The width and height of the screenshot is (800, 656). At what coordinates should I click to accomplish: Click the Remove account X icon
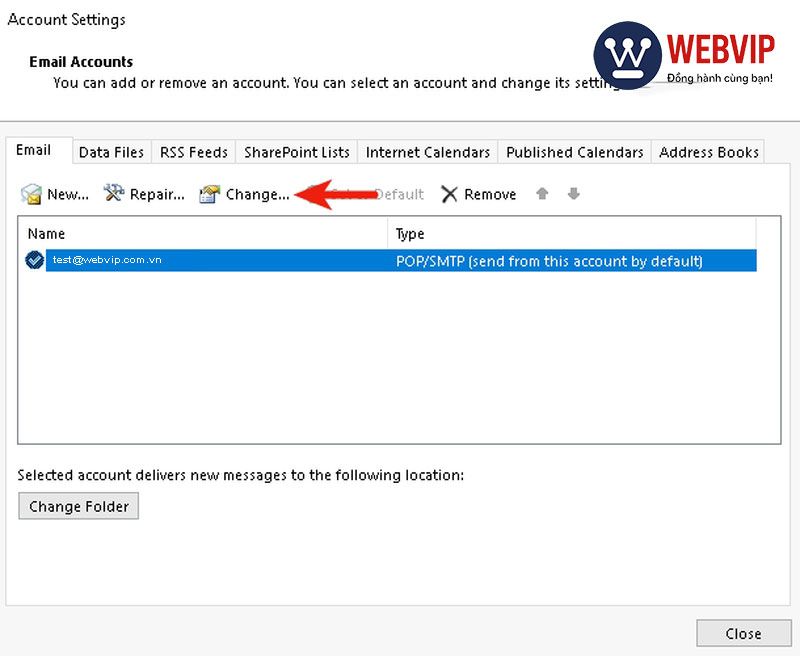tap(449, 194)
